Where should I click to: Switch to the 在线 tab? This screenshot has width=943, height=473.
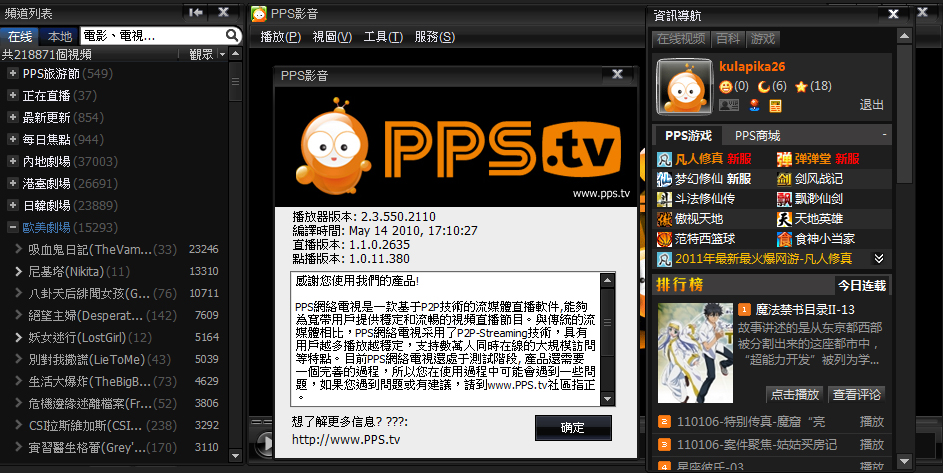[20, 36]
